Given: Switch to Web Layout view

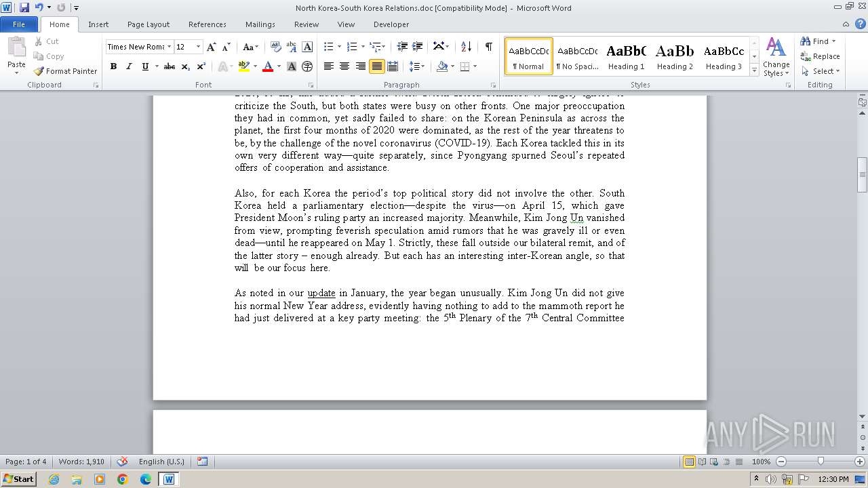Looking at the screenshot, I should 714,462.
